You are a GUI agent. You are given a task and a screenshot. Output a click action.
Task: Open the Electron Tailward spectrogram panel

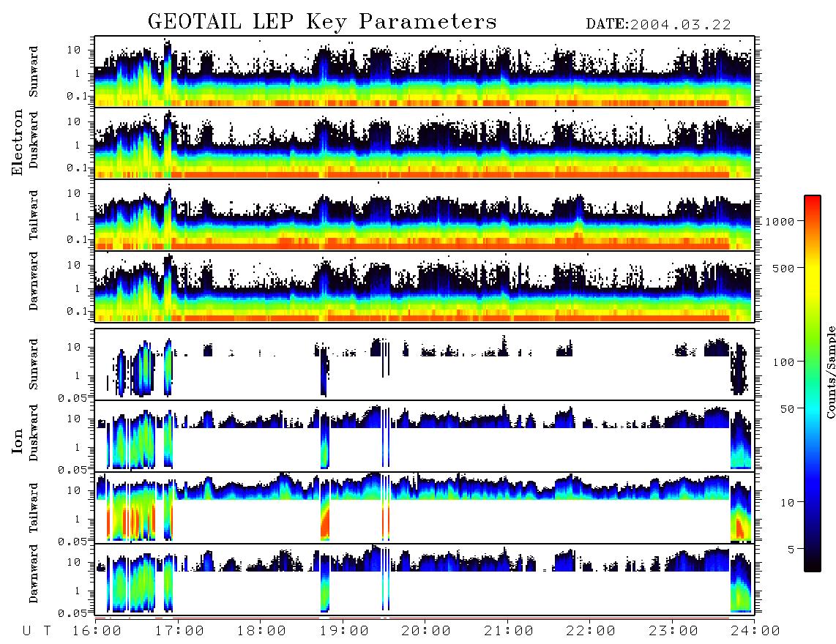[x=425, y=215]
